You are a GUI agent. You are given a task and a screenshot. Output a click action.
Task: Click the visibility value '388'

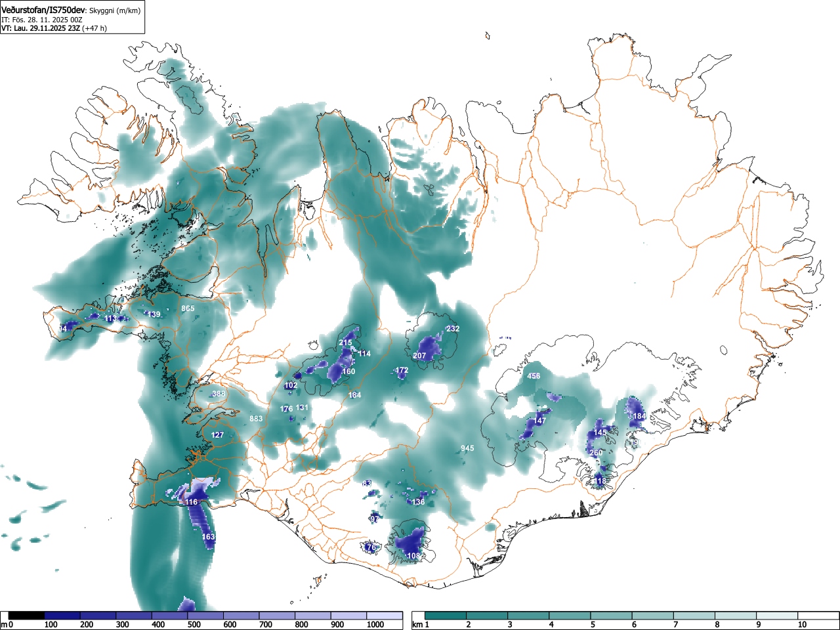click(x=219, y=394)
